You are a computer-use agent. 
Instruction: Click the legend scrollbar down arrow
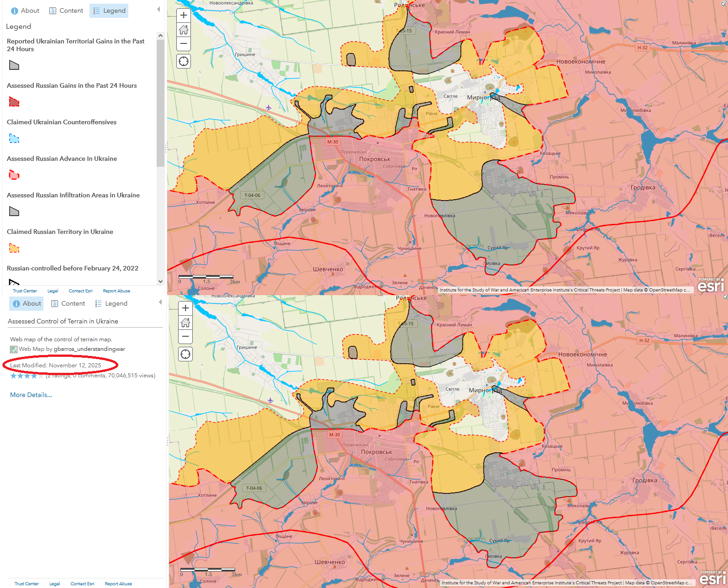click(160, 281)
